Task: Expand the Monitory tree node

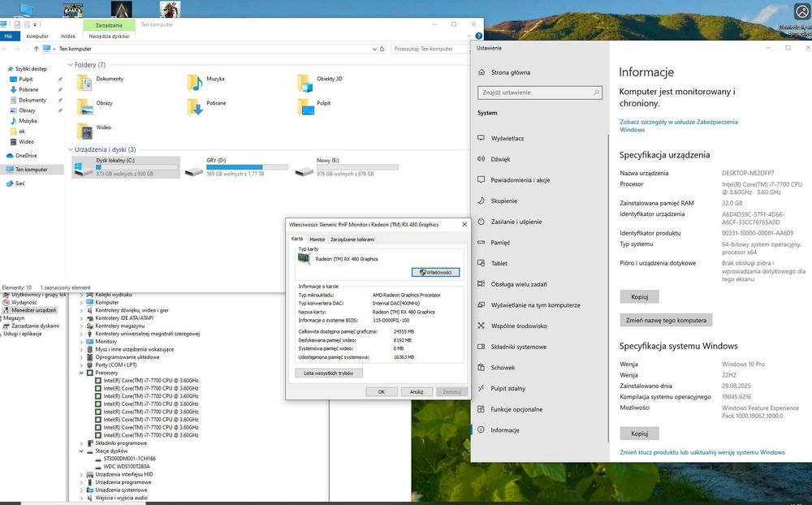Action: click(81, 342)
